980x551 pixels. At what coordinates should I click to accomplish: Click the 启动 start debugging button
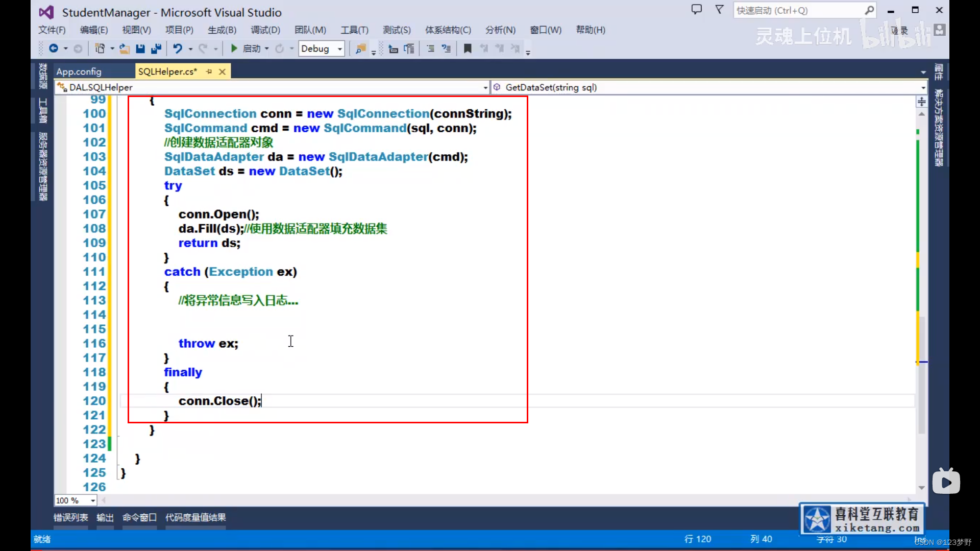click(x=246, y=49)
